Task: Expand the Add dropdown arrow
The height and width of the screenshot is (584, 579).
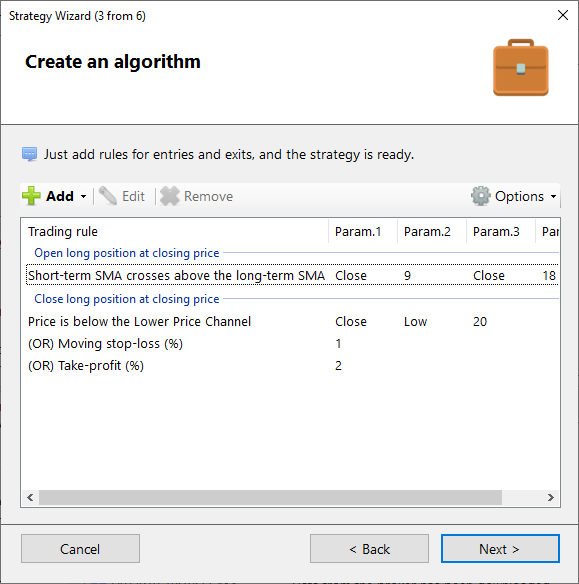Action: point(83,196)
